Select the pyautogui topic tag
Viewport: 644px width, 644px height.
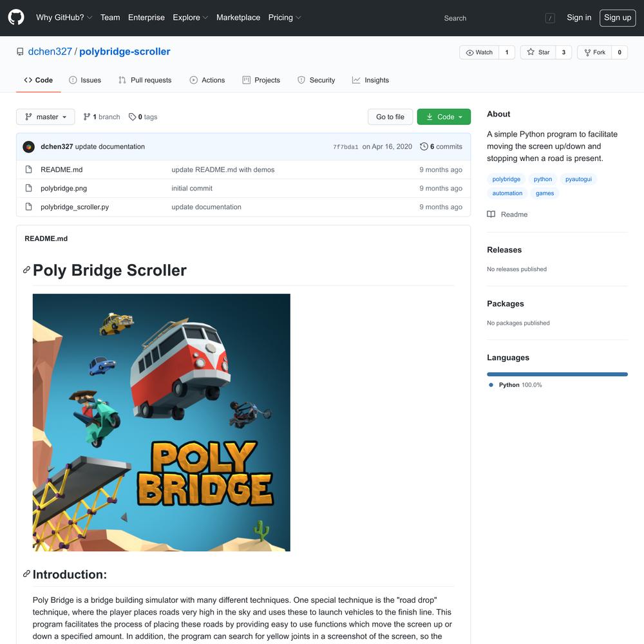coord(578,179)
